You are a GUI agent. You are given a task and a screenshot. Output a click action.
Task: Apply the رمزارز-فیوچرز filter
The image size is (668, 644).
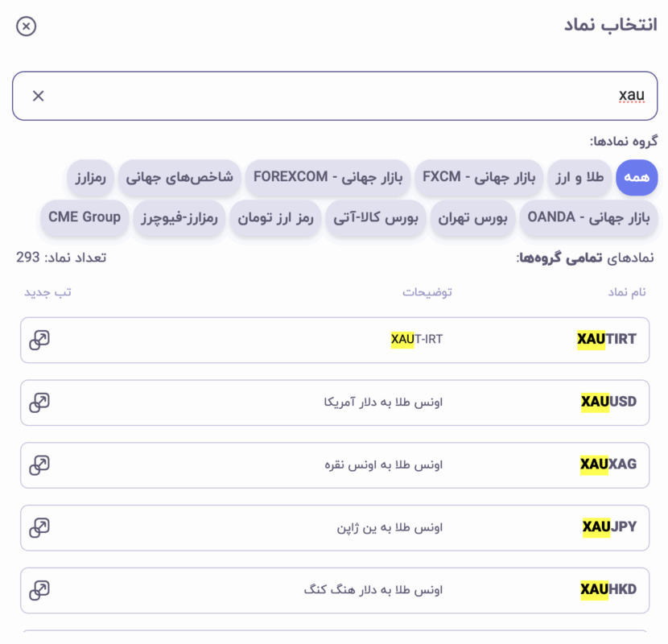tap(179, 217)
